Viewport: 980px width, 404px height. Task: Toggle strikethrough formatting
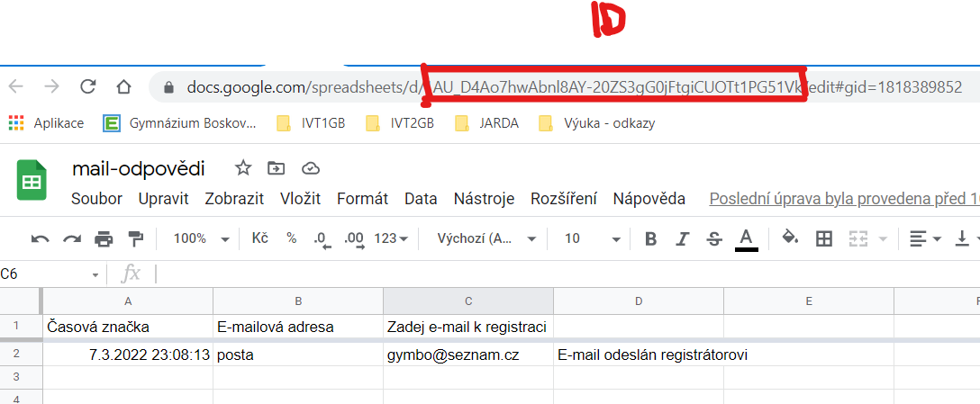(713, 238)
